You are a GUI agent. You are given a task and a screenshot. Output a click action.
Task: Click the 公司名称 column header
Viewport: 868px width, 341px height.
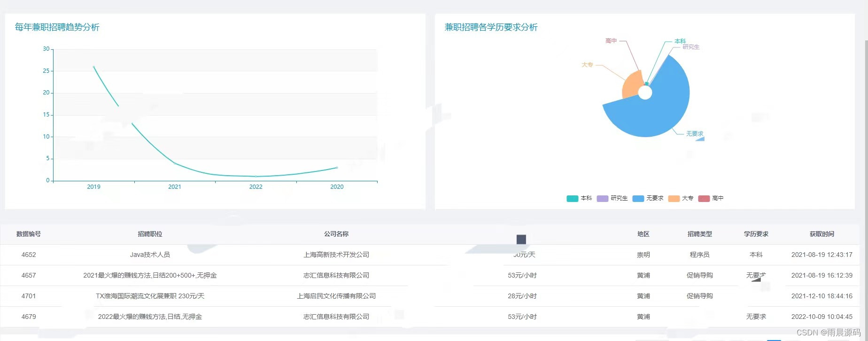click(336, 234)
